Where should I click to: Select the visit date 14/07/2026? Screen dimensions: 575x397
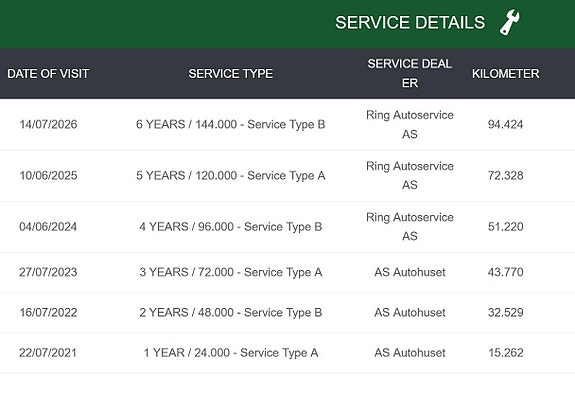[x=48, y=124]
